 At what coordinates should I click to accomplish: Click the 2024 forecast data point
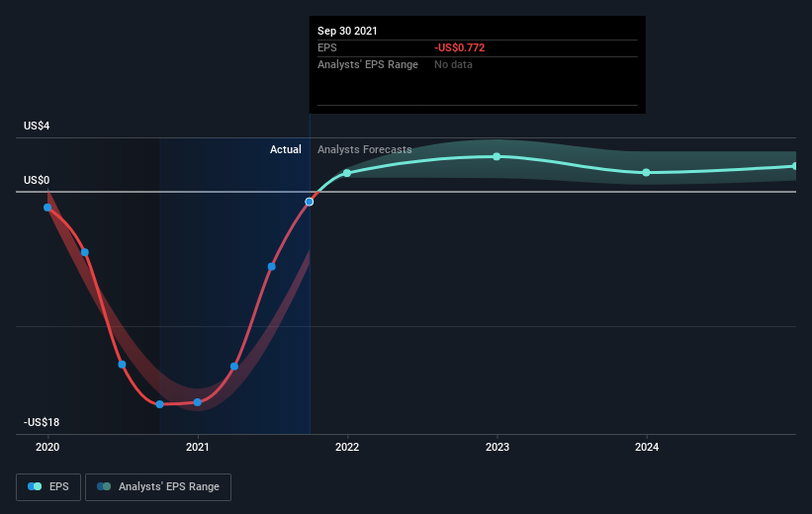point(646,172)
